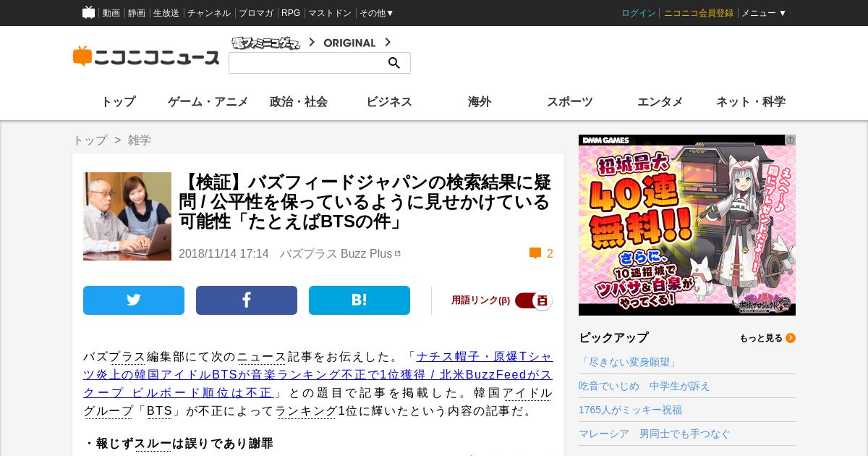
Task: Open the article thumbnail photo
Action: pos(127,216)
